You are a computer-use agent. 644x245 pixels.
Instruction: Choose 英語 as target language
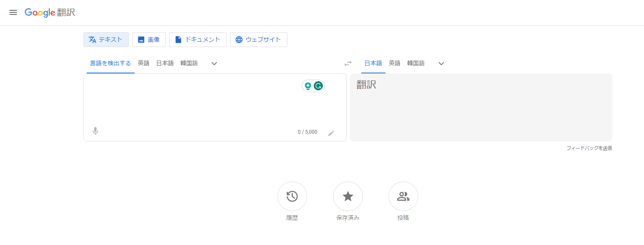tap(395, 63)
